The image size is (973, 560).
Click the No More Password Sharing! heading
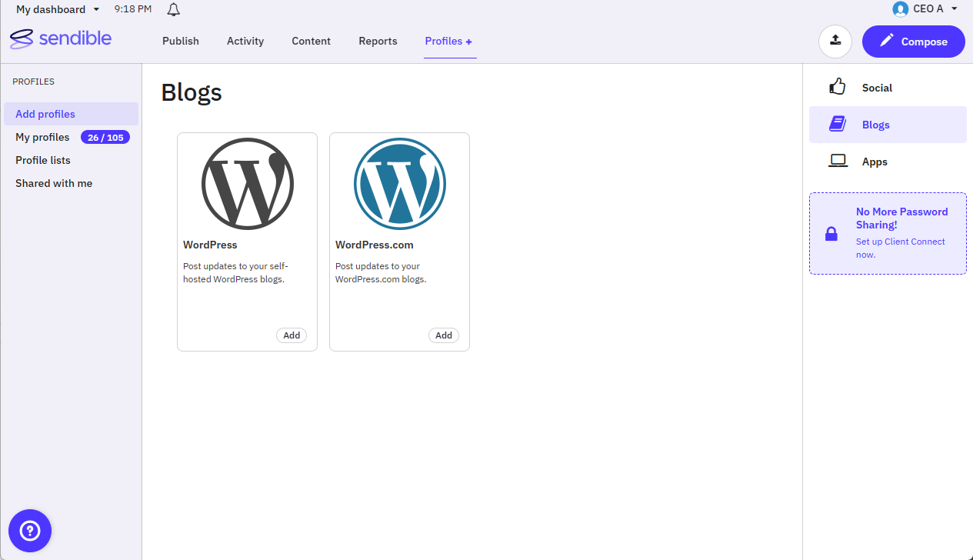point(902,218)
